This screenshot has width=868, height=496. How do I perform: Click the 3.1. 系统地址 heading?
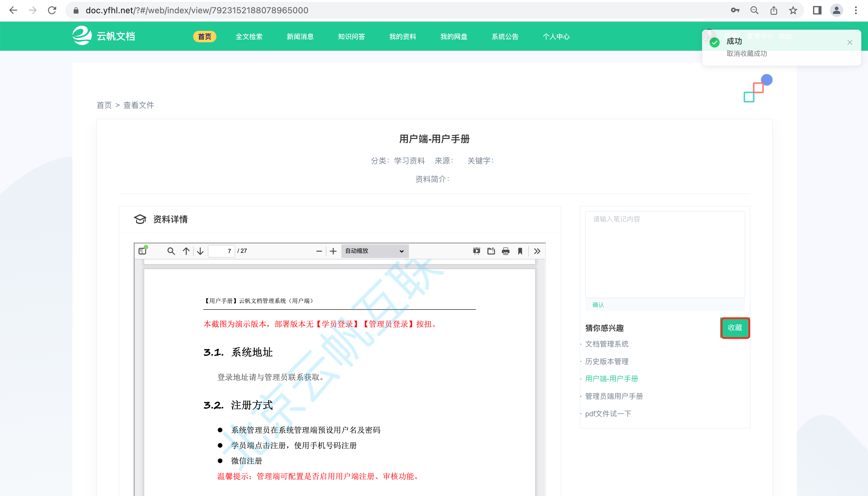238,352
